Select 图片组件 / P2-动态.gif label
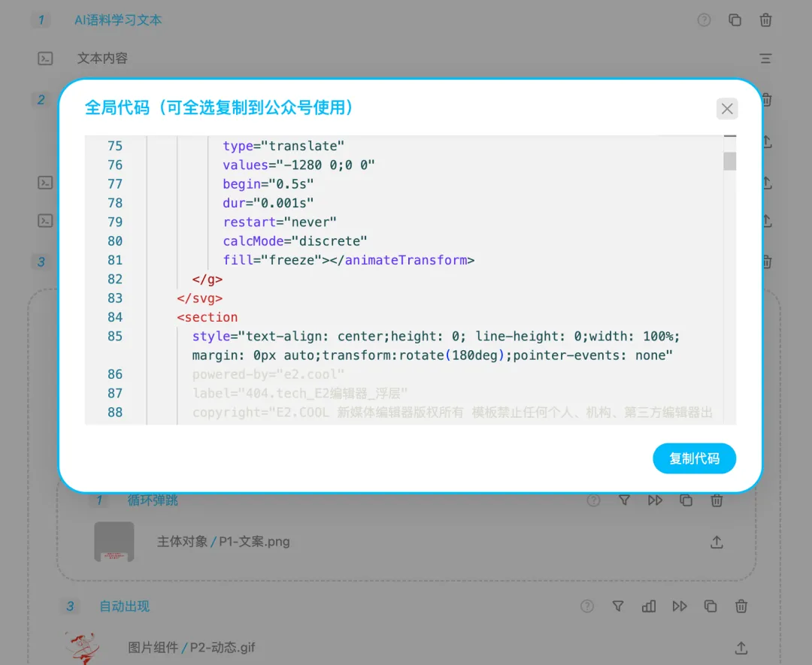 192,648
